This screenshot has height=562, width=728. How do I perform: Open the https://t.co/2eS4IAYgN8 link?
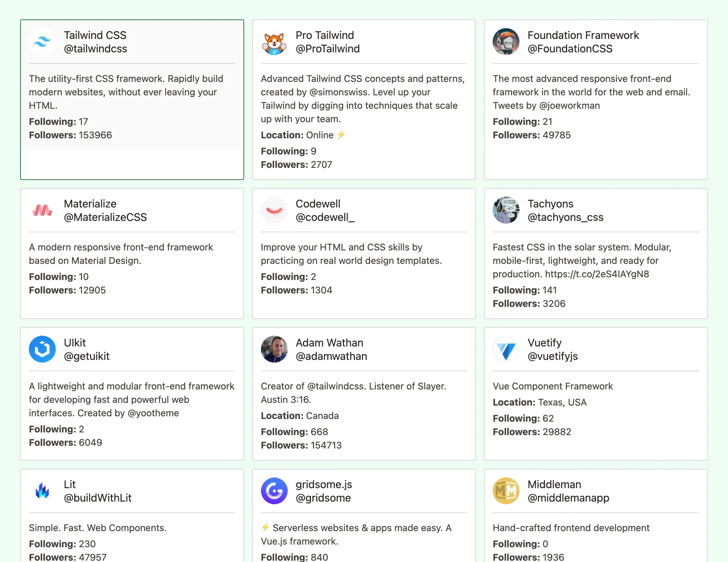(597, 274)
